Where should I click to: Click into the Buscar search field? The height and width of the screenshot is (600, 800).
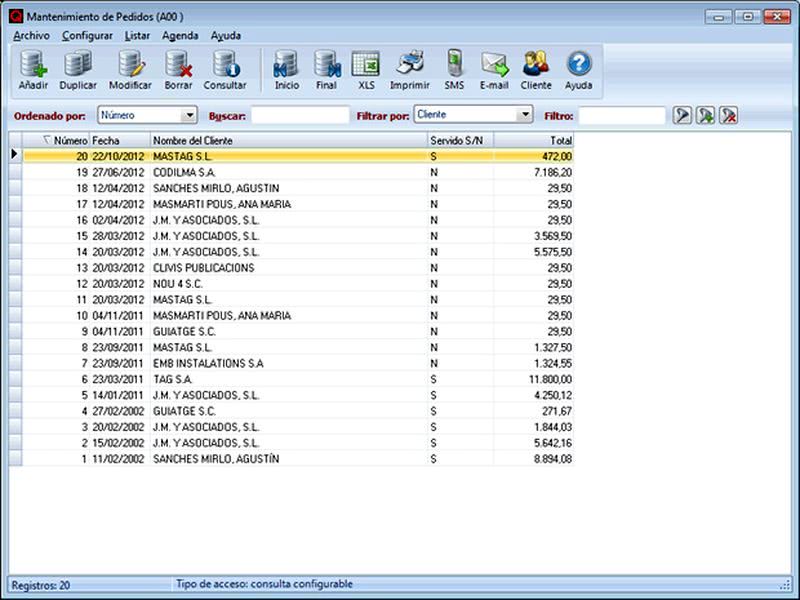pyautogui.click(x=300, y=115)
